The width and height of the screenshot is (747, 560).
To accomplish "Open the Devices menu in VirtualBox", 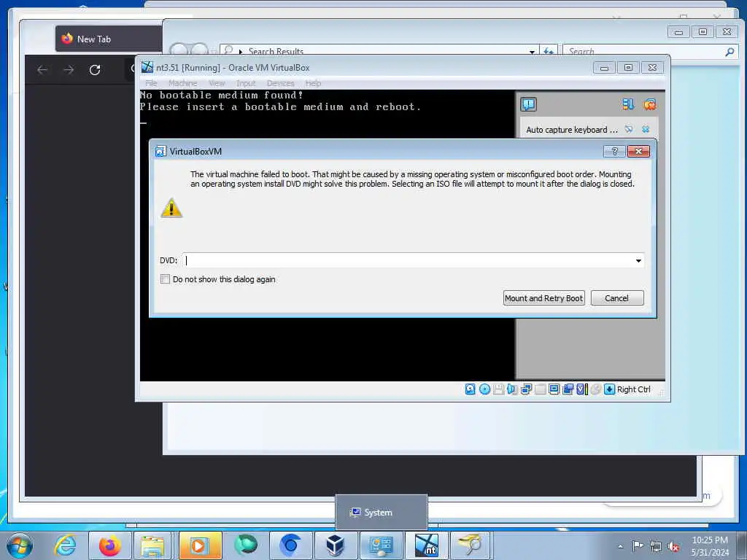I will point(280,83).
